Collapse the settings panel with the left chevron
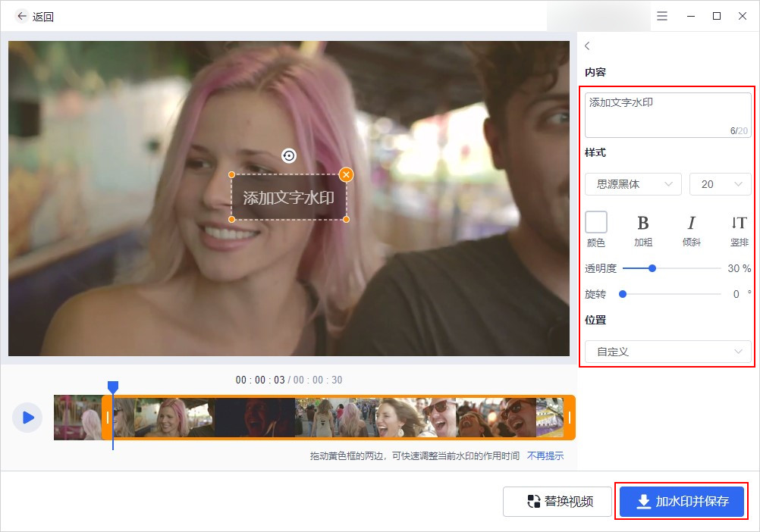Screen dimensions: 760x532 coord(588,45)
